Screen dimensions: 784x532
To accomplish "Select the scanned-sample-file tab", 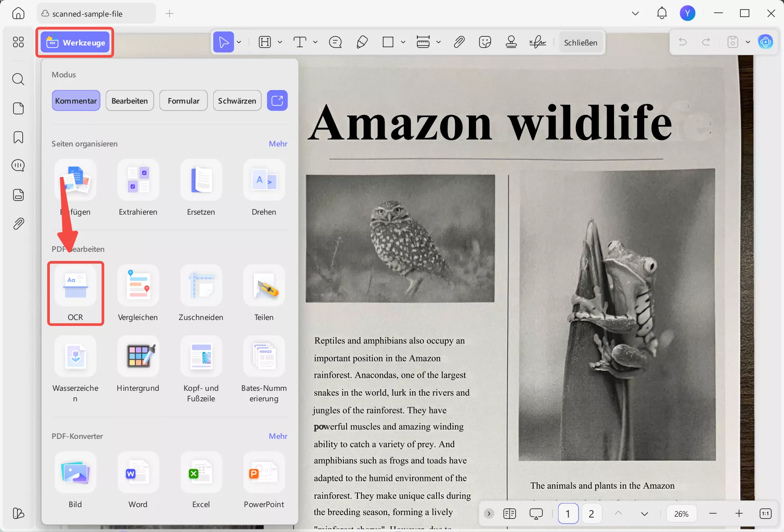I will pos(96,14).
